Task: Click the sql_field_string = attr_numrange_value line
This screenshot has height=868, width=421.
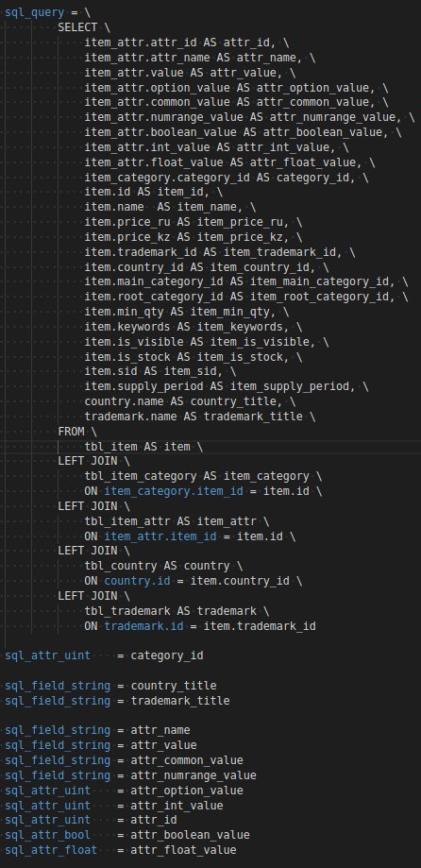Action: [x=130, y=774]
